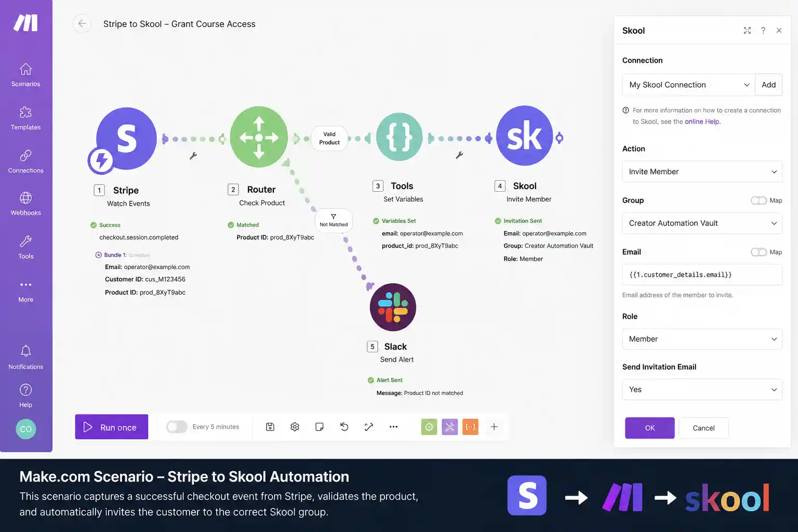
Task: Open the Creator Automation Vault group dropdown
Action: click(x=702, y=223)
